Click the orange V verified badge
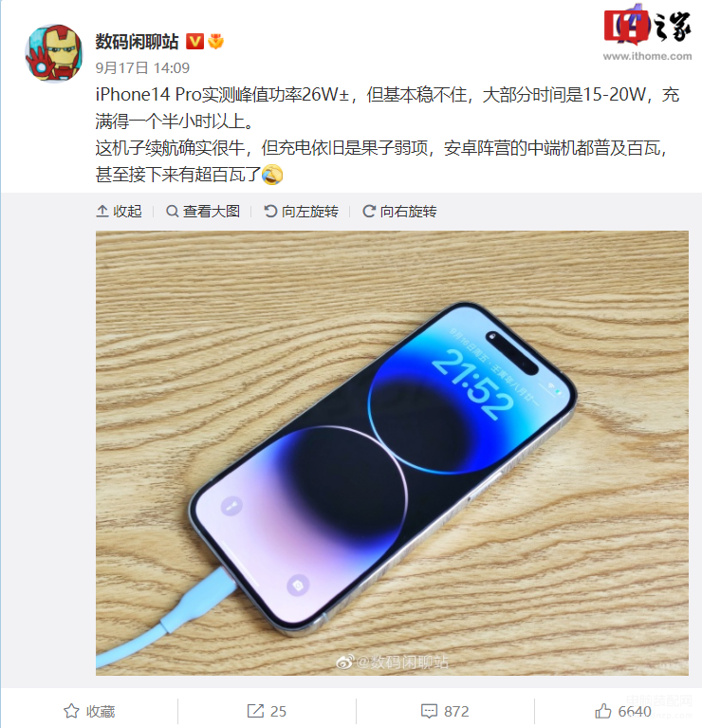The width and height of the screenshot is (702, 728). tap(194, 42)
